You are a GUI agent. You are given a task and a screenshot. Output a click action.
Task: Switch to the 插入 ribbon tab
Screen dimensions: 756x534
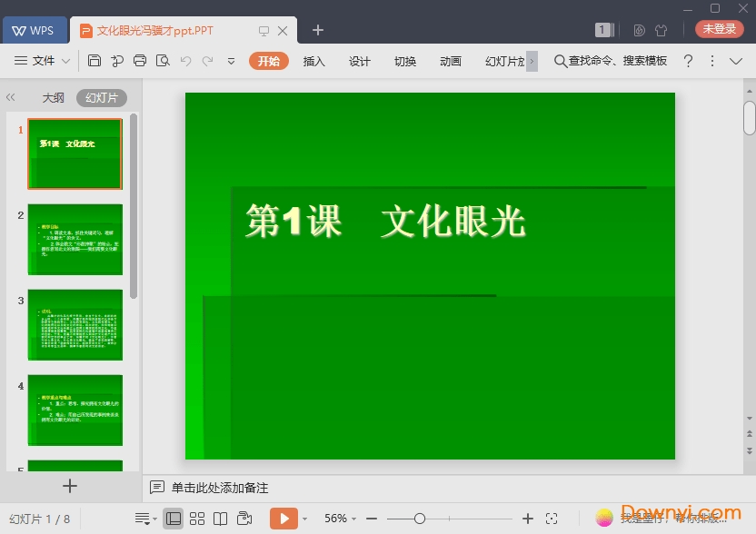313,62
